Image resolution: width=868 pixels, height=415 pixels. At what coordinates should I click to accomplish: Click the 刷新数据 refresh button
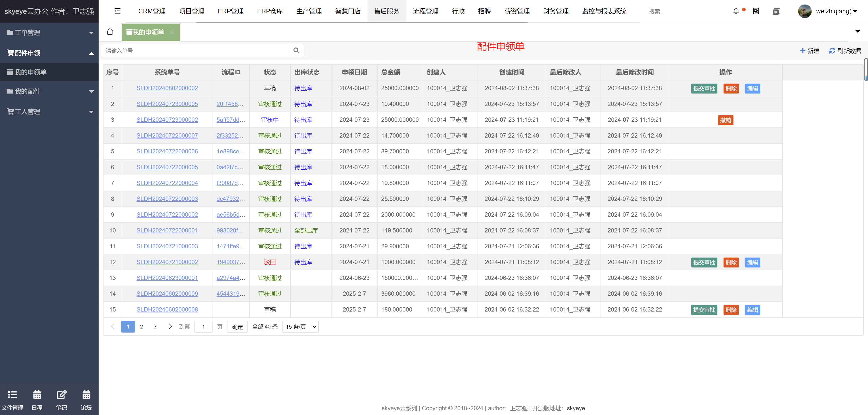point(845,51)
